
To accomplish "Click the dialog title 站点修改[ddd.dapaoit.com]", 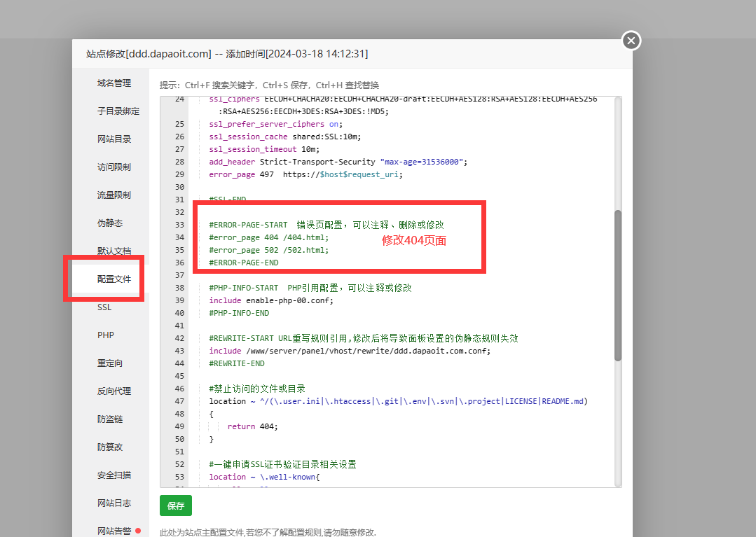I will (x=149, y=54).
